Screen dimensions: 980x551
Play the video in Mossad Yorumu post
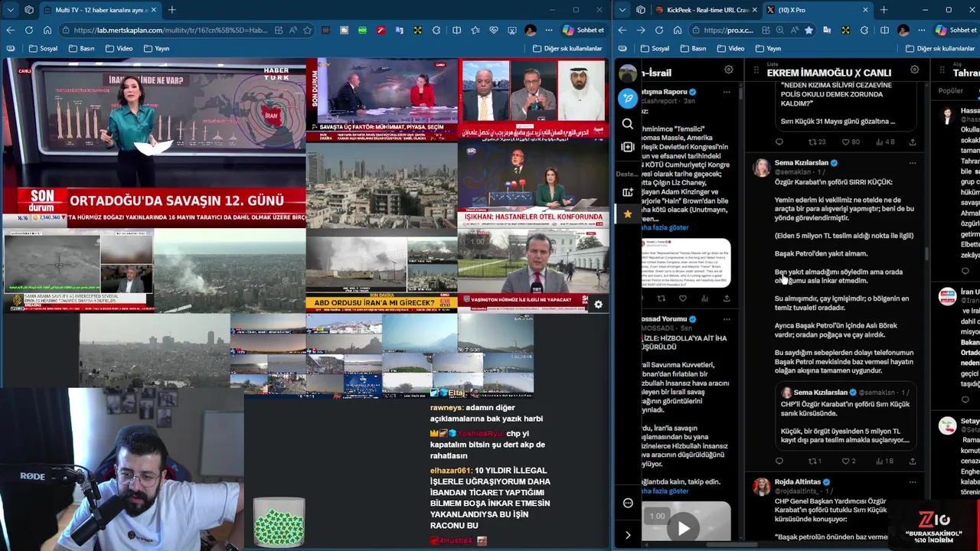(683, 527)
